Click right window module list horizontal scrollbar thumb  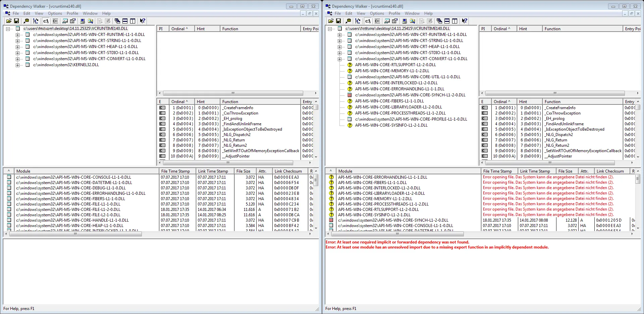(397, 234)
